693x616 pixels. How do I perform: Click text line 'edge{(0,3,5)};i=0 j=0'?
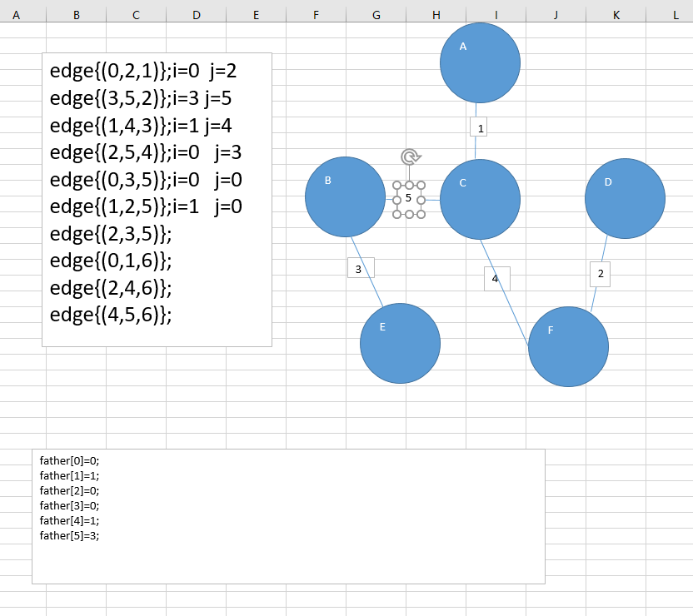coord(146,180)
